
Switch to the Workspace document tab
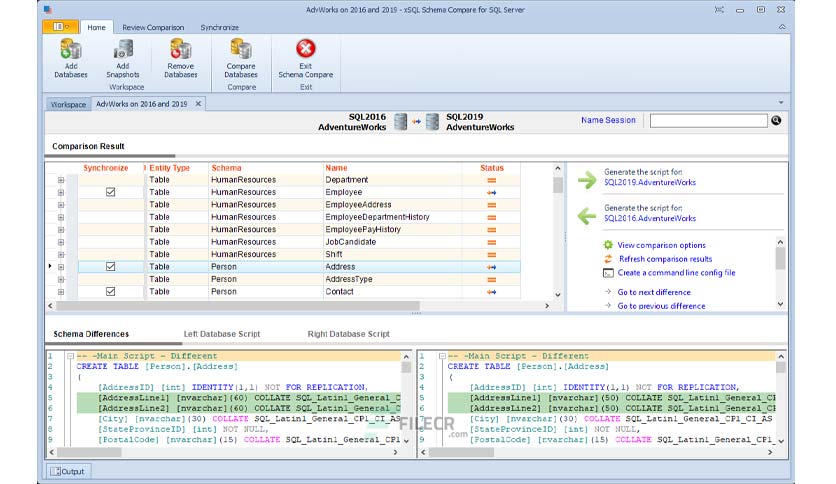coord(68,104)
